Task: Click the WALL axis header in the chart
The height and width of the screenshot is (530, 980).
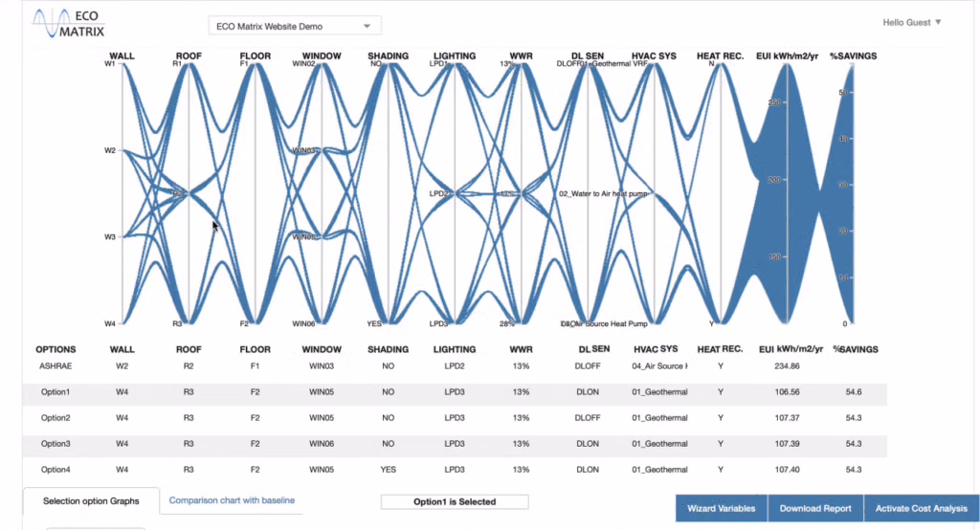Action: [122, 55]
